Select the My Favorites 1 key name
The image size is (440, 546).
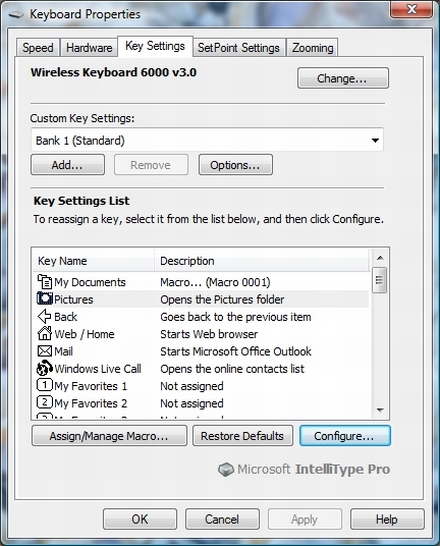point(91,386)
